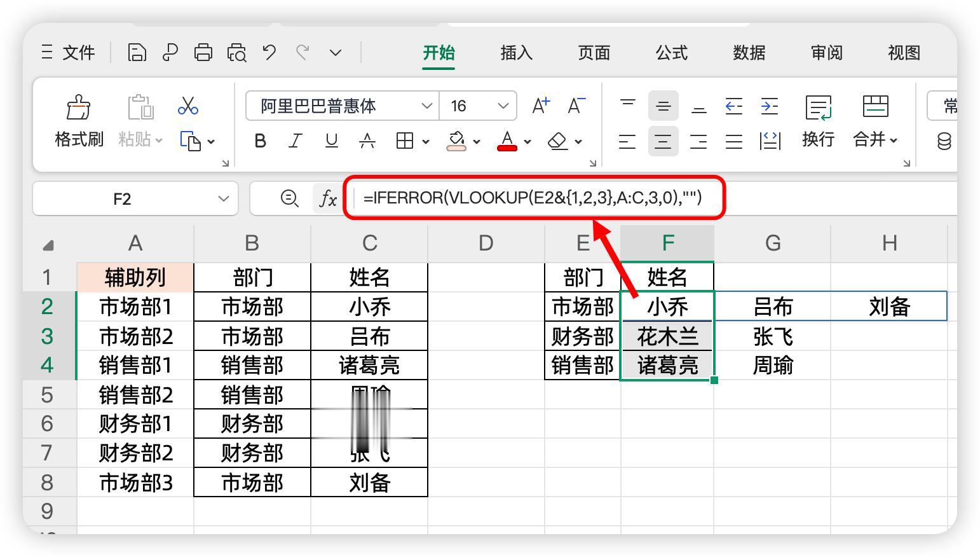Toggle Bold formatting
The height and width of the screenshot is (557, 980).
pos(260,141)
